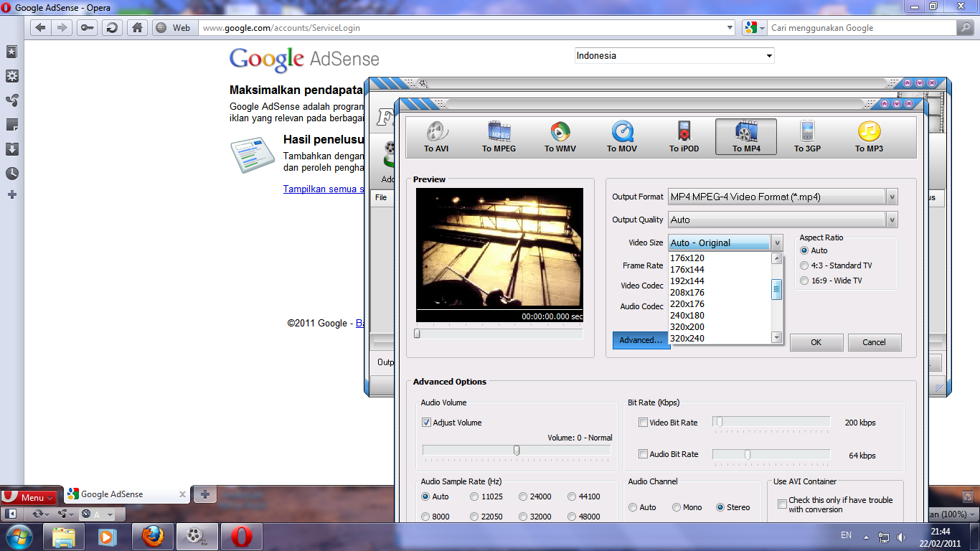
Task: Enable the Video Bit Rate checkbox
Action: pyautogui.click(x=643, y=423)
